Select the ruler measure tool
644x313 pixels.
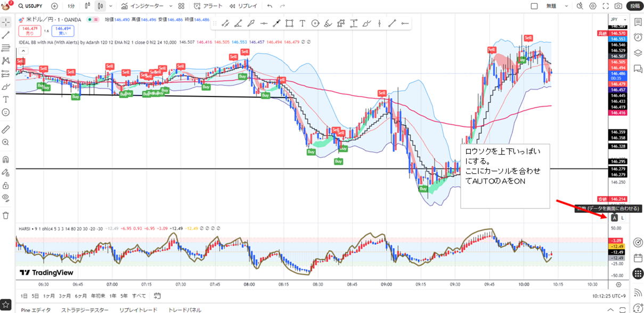(x=6, y=129)
